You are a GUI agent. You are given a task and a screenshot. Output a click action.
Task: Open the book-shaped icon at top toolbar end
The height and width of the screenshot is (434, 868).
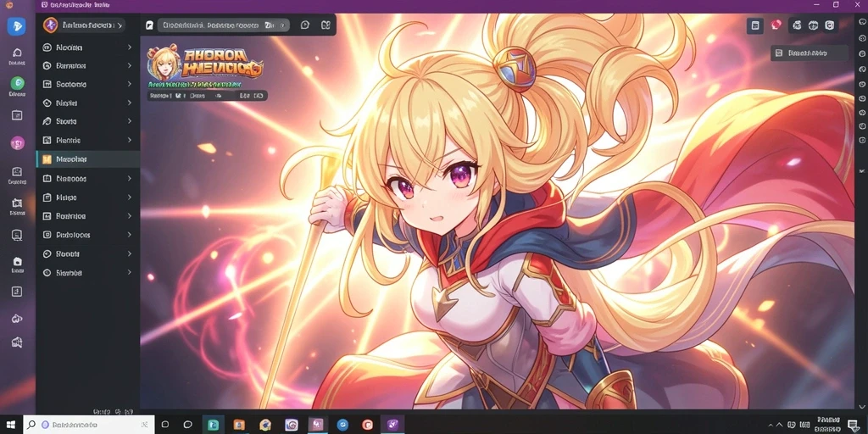(325, 25)
